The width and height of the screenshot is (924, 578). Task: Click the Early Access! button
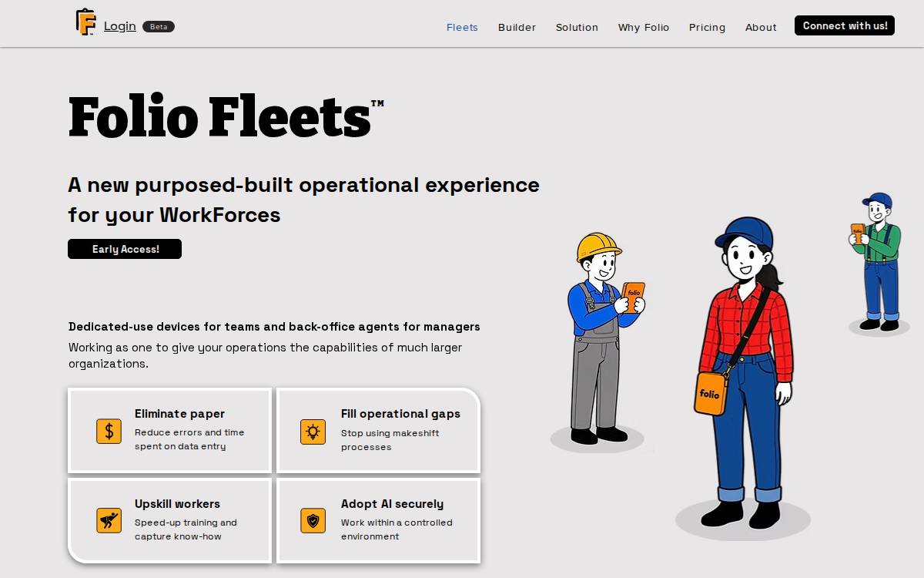point(125,249)
